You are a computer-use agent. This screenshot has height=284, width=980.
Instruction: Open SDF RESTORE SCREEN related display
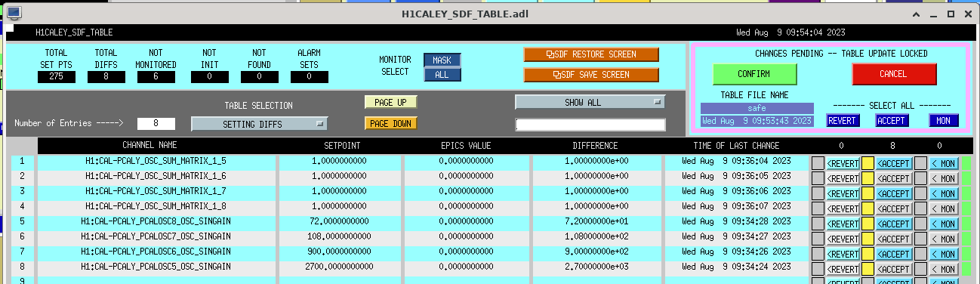pos(591,54)
